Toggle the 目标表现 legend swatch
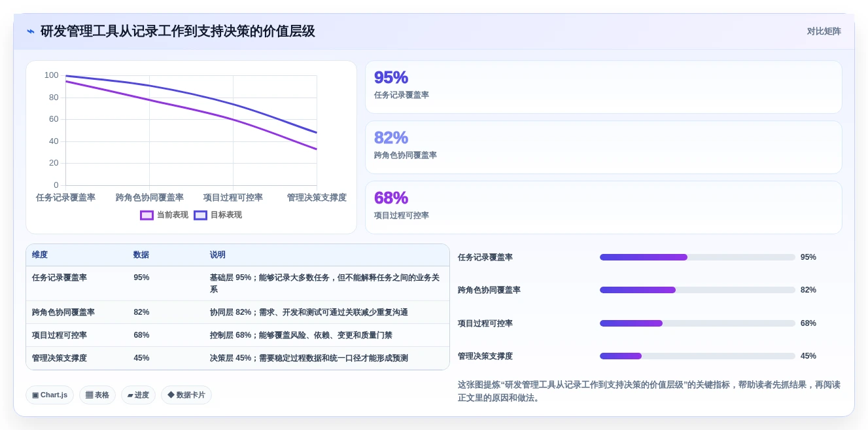 click(201, 215)
